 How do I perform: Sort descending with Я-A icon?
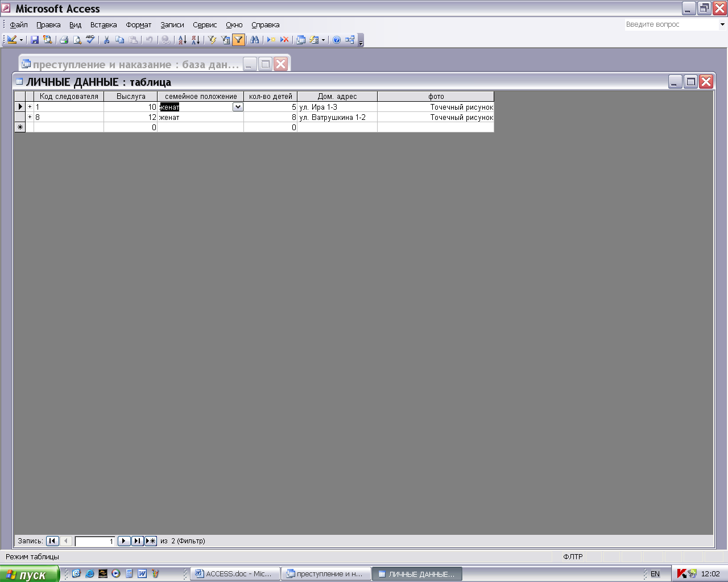tap(195, 40)
